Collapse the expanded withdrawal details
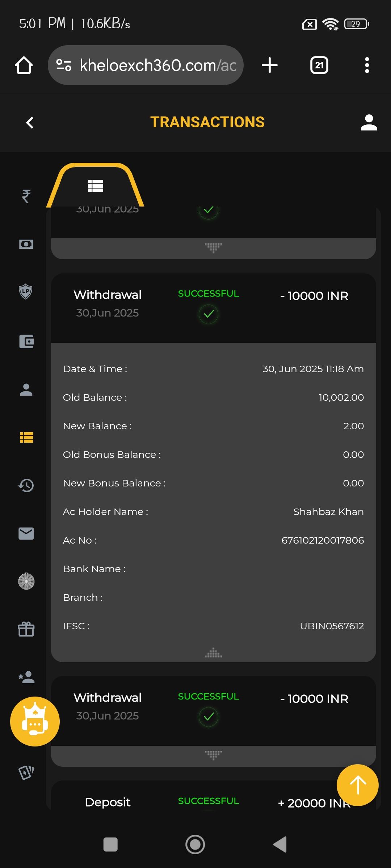This screenshot has height=868, width=391. tap(213, 653)
